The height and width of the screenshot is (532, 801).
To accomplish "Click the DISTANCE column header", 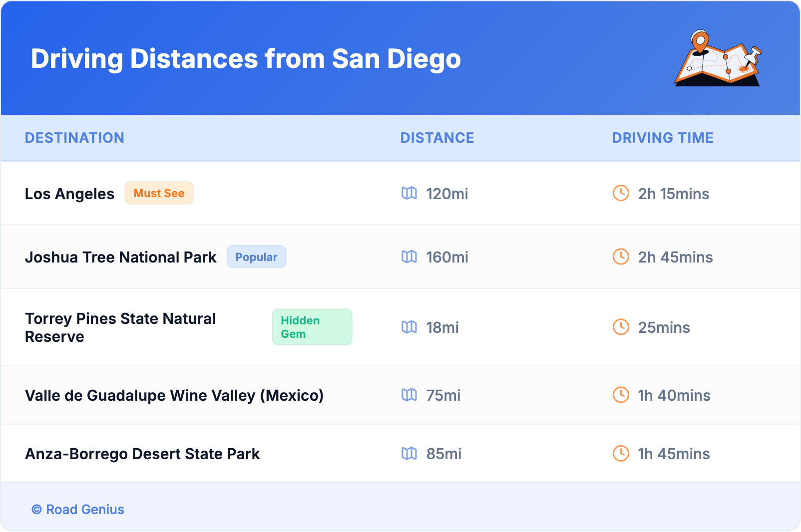I will tap(437, 138).
